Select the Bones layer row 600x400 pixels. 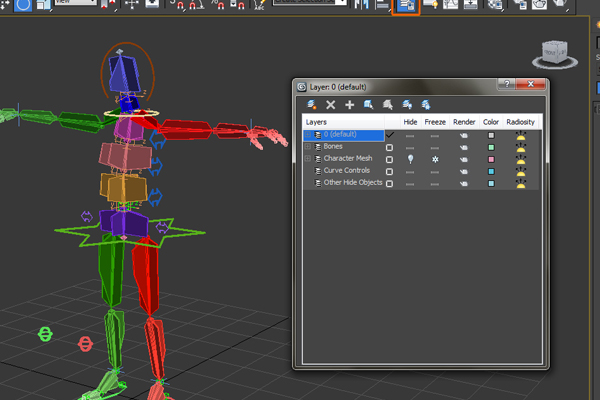tap(421, 147)
